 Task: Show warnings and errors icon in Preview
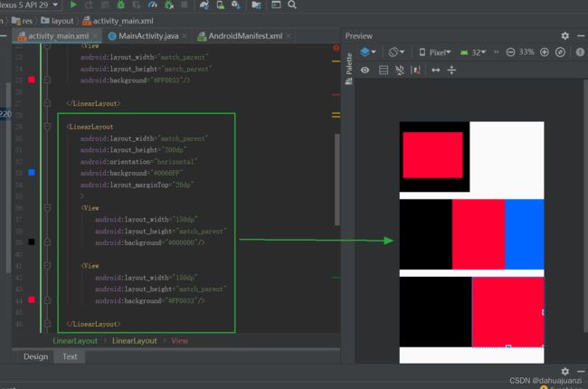point(580,52)
